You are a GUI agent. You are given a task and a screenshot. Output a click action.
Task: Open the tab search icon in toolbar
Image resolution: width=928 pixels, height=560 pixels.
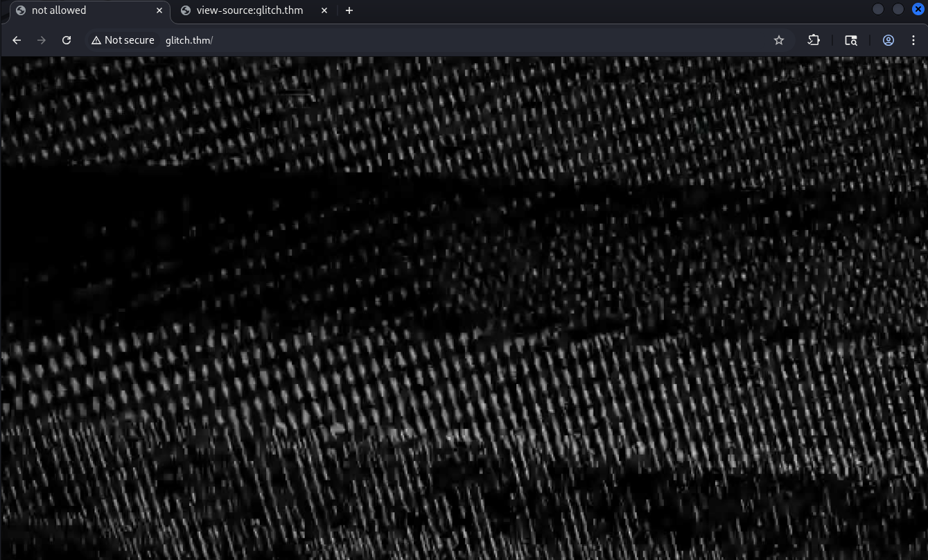tap(851, 40)
